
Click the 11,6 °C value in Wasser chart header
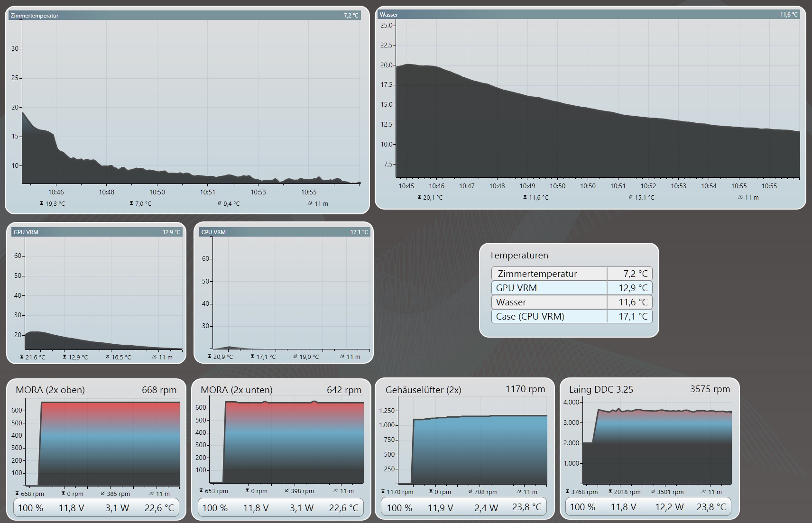[789, 15]
